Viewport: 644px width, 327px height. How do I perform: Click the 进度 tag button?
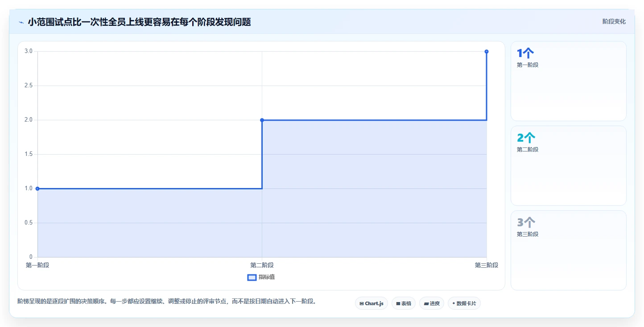tap(432, 303)
